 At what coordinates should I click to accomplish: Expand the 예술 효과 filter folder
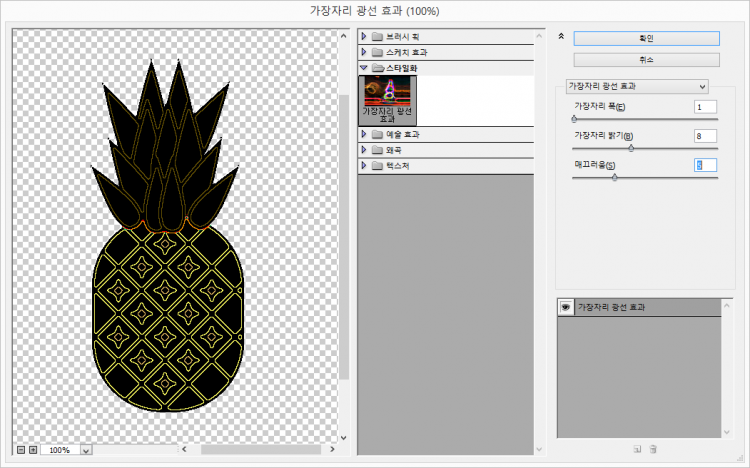click(364, 134)
